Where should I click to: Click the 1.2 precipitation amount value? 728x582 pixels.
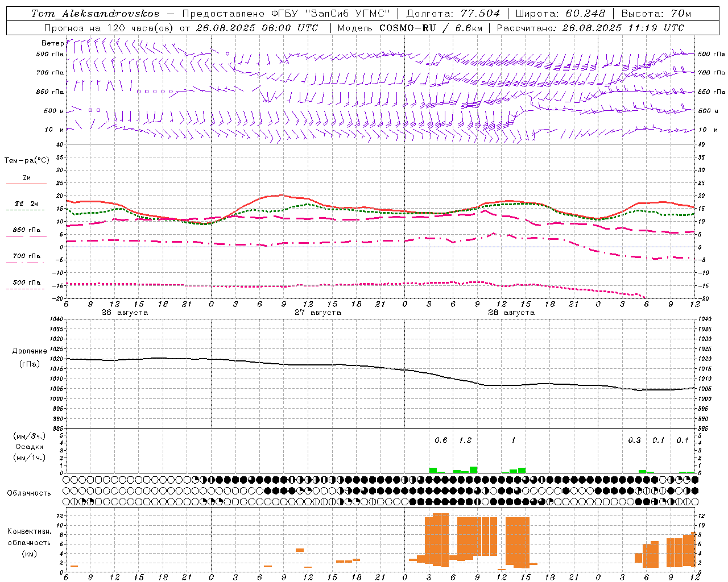click(x=465, y=440)
